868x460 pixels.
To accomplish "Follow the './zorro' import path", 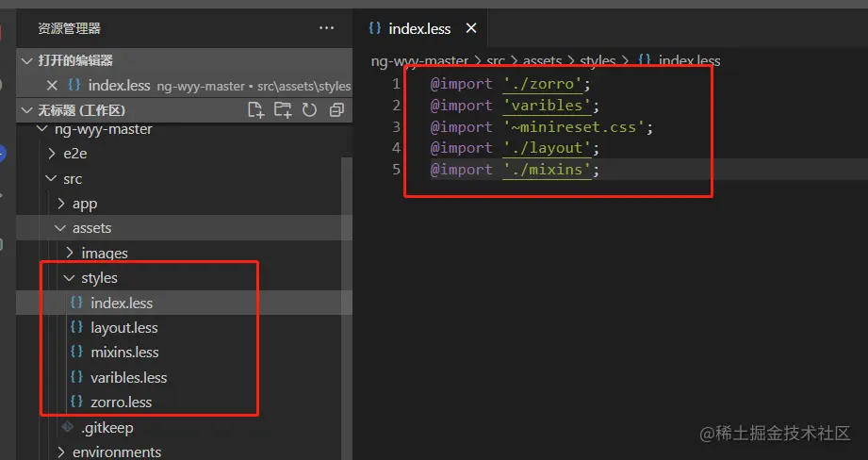I will click(543, 84).
